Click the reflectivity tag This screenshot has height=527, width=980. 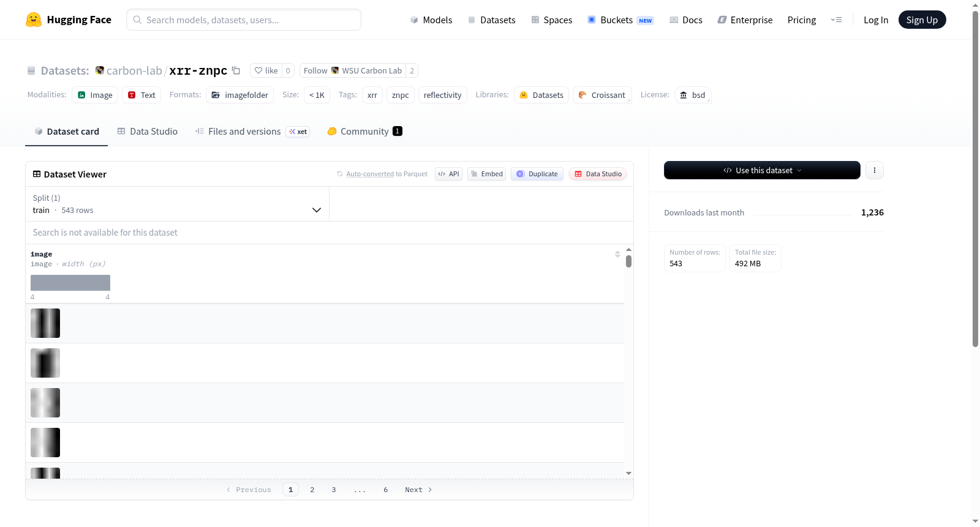(x=443, y=95)
